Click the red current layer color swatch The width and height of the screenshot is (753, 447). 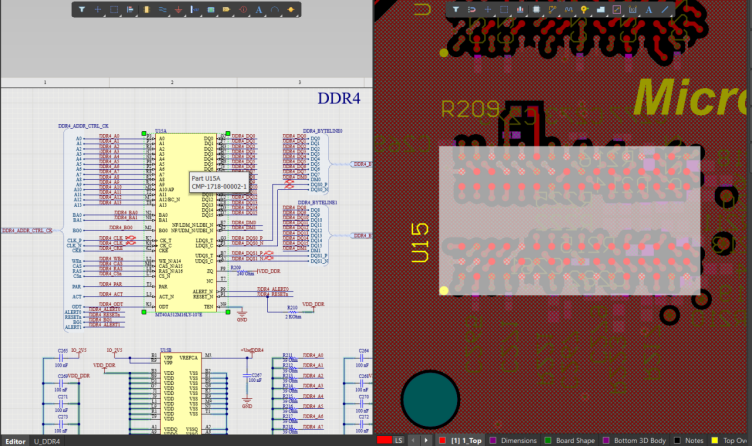[381, 440]
